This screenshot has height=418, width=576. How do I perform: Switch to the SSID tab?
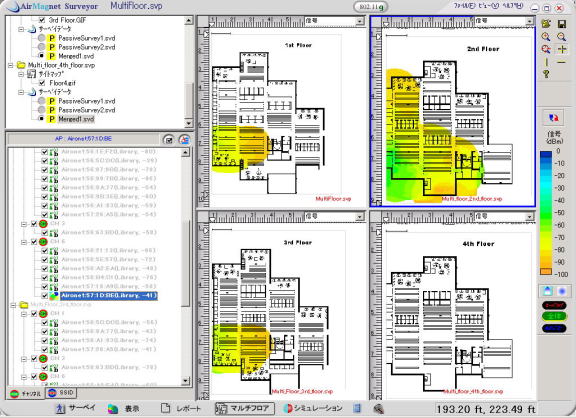point(62,393)
